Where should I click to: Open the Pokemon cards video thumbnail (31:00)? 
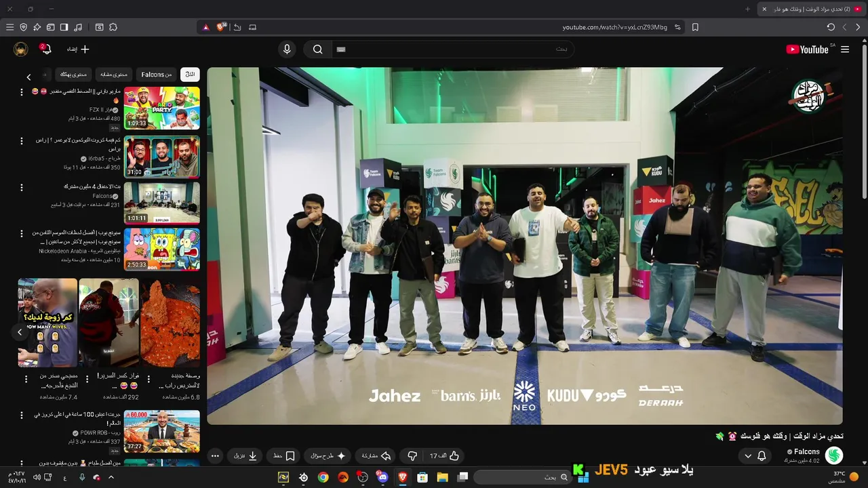(161, 157)
